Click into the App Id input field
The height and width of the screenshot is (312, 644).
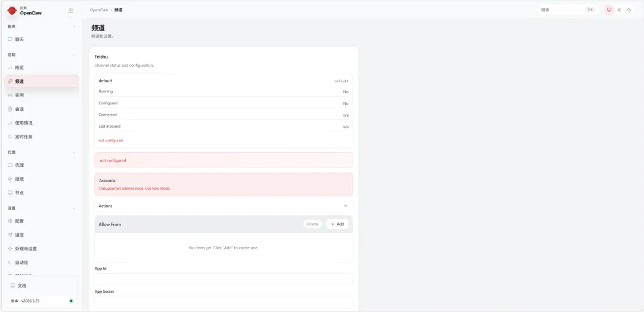pos(224,279)
